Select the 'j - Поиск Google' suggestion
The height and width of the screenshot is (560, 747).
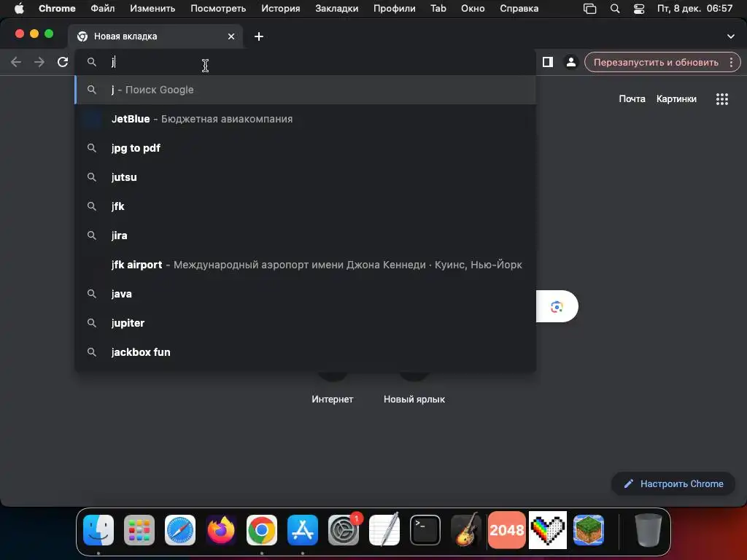(x=306, y=90)
